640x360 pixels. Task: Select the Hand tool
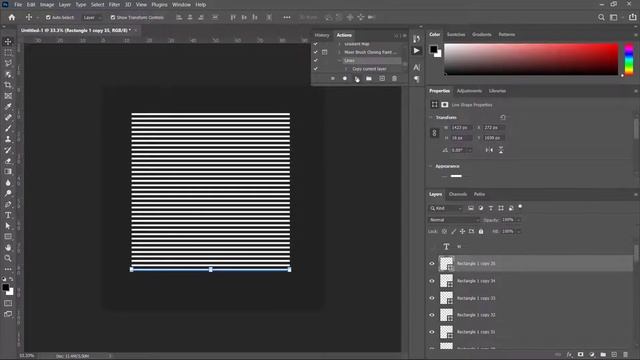[8, 247]
